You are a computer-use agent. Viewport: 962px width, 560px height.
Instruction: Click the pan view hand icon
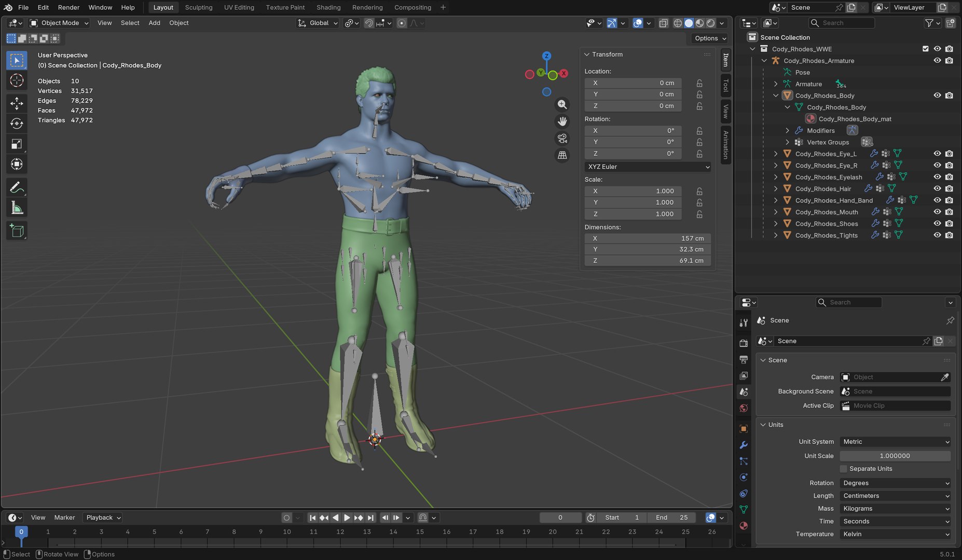coord(562,122)
